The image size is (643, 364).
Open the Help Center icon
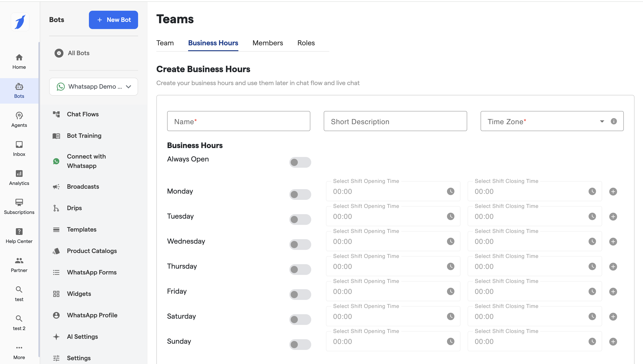point(19,236)
